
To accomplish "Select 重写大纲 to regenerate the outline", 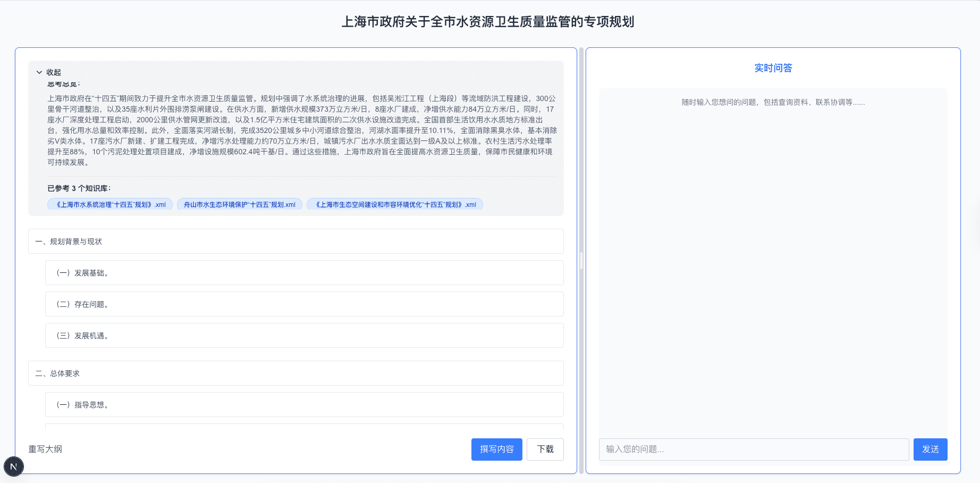I will click(x=45, y=449).
